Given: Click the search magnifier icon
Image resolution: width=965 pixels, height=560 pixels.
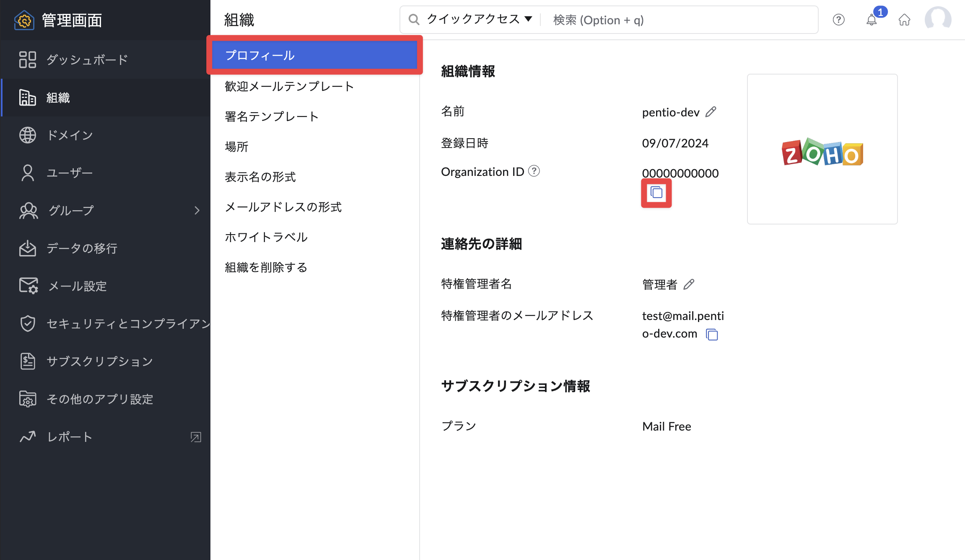Looking at the screenshot, I should 414,20.
